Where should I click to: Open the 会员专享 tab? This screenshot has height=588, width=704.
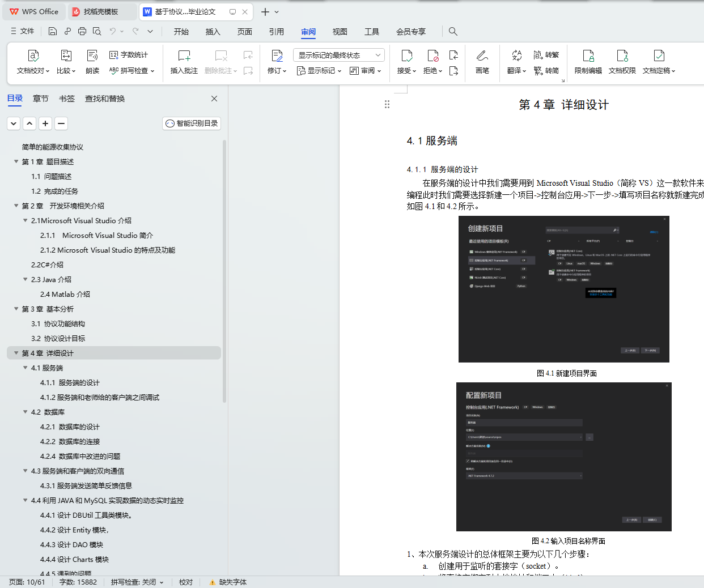tap(411, 32)
